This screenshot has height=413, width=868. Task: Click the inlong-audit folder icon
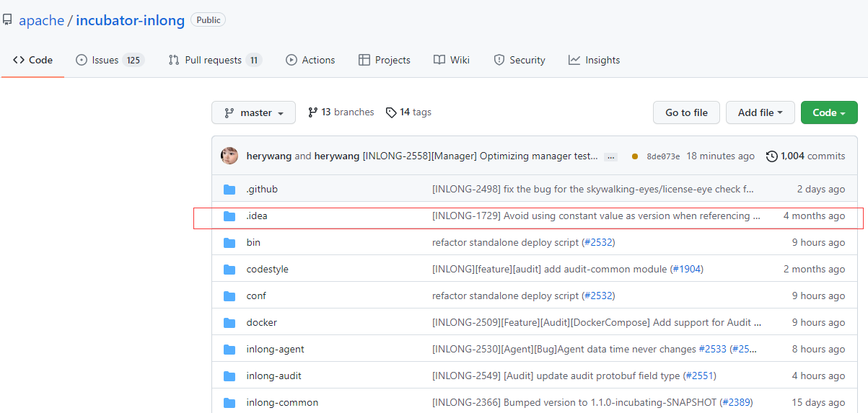coord(229,376)
